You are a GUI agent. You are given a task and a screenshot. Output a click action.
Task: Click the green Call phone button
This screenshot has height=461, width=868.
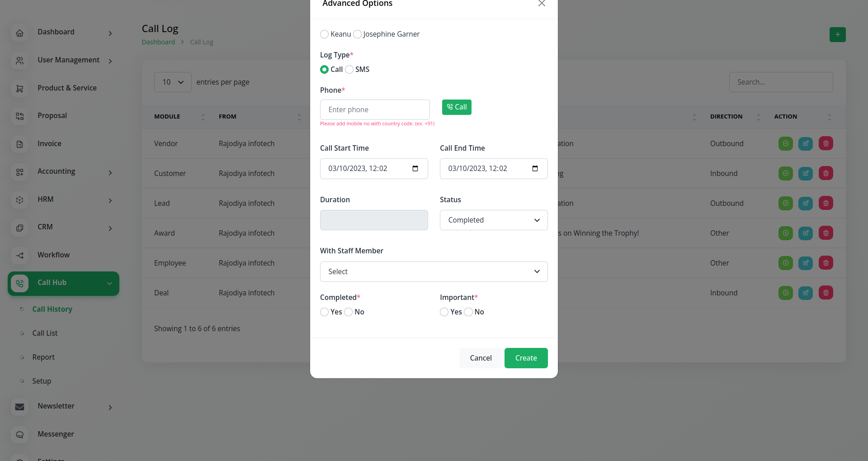coord(457,107)
